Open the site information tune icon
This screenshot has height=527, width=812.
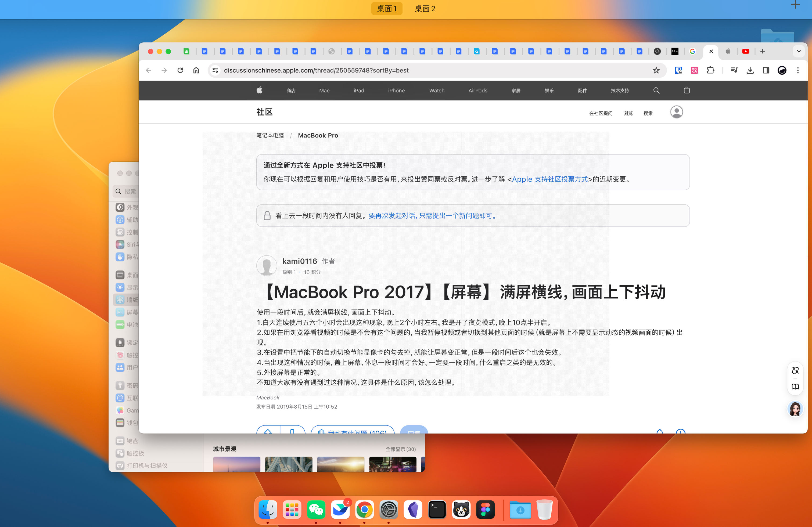point(215,70)
